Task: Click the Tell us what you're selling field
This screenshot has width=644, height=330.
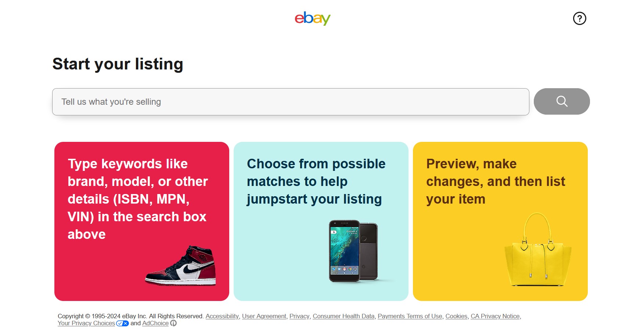Action: coord(291,102)
